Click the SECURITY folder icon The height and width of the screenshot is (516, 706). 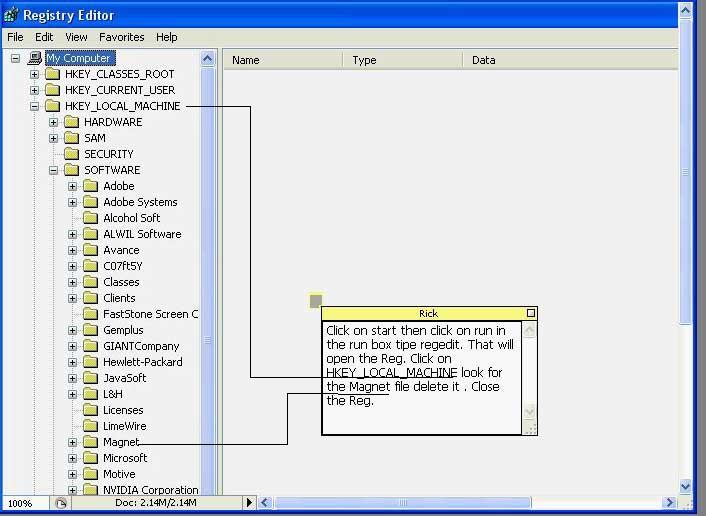point(71,154)
